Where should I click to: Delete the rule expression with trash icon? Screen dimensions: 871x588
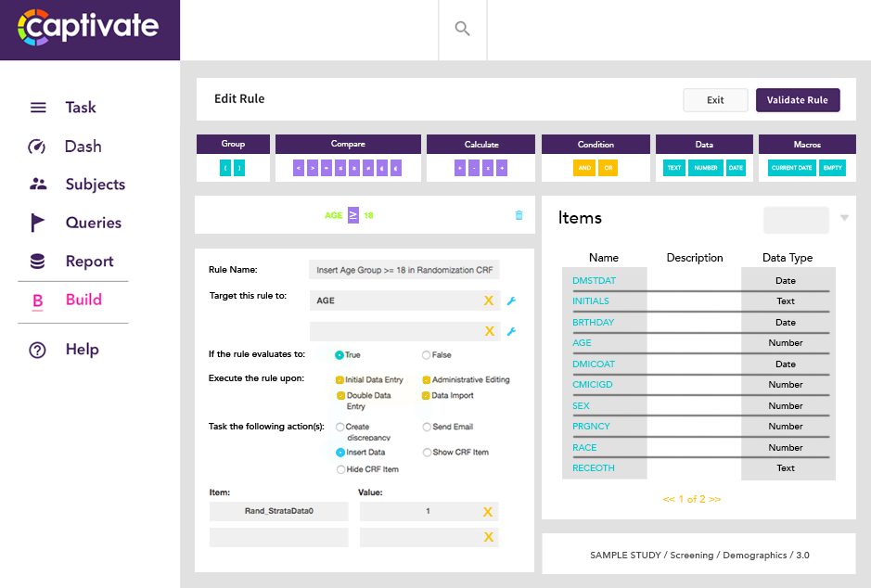(x=519, y=215)
